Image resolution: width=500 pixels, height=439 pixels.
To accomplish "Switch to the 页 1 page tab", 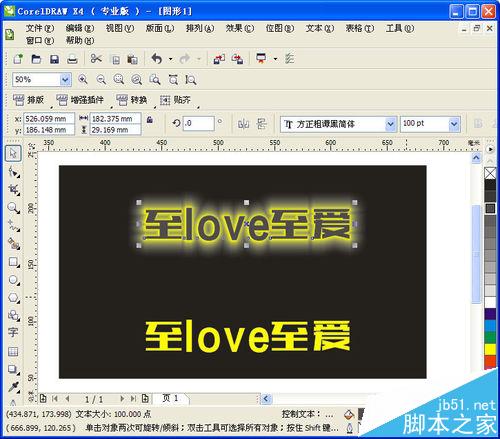I will pos(170,398).
